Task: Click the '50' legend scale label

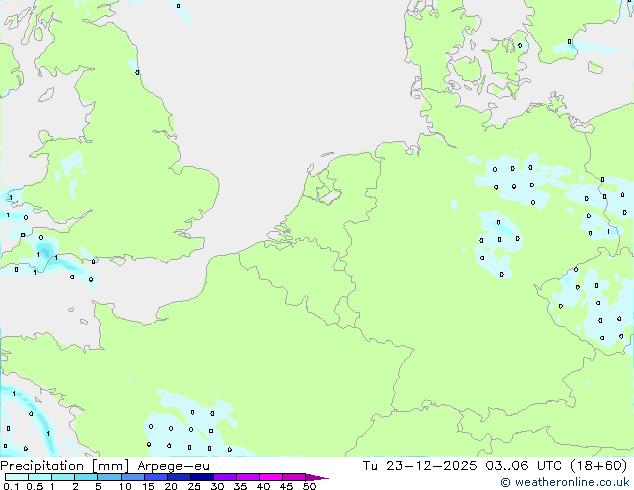Action: click(309, 486)
